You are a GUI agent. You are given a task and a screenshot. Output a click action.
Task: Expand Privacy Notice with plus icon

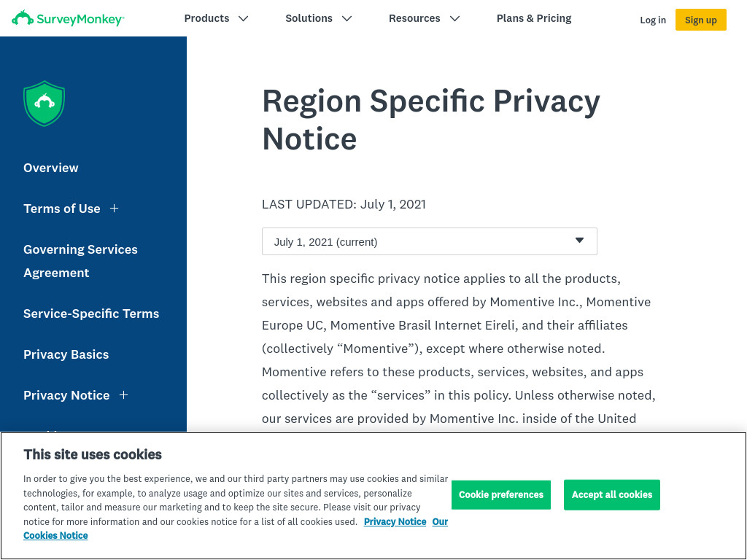coord(123,395)
